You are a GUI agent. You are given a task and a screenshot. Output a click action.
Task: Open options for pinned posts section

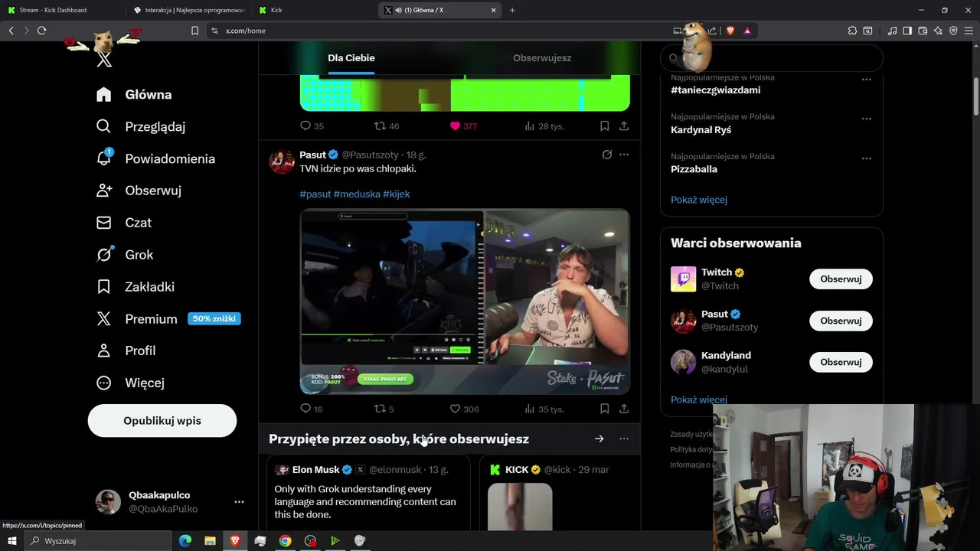[x=624, y=439]
